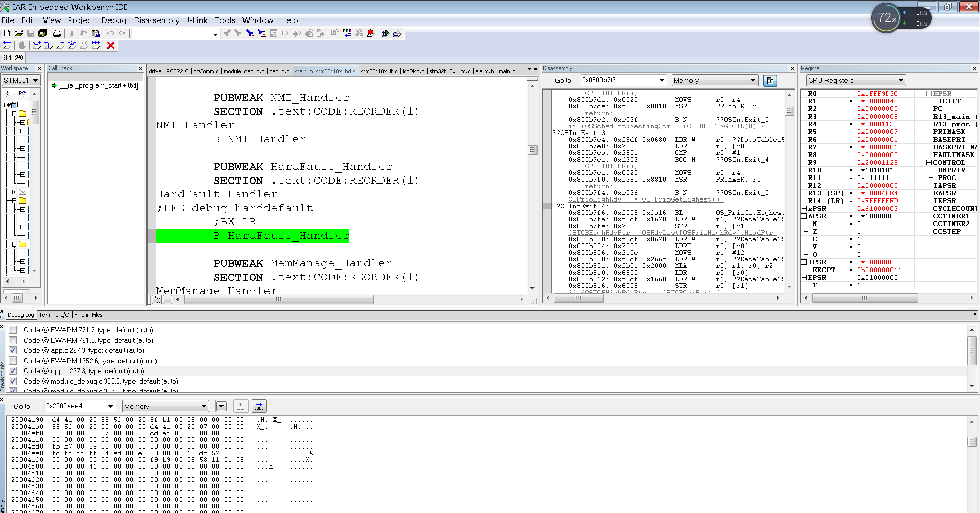Click the Step Into debug icon
Screen dimensions: 980x513
point(49,46)
